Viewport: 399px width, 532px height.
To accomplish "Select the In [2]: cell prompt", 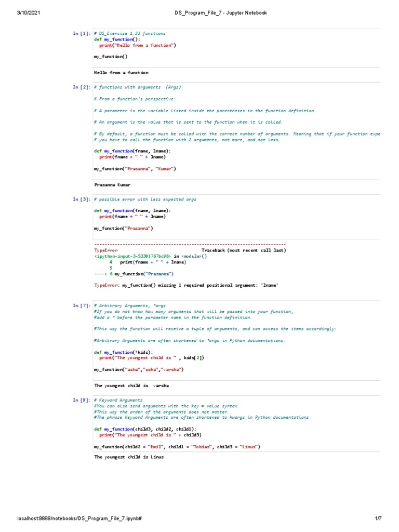I will 82,87.
